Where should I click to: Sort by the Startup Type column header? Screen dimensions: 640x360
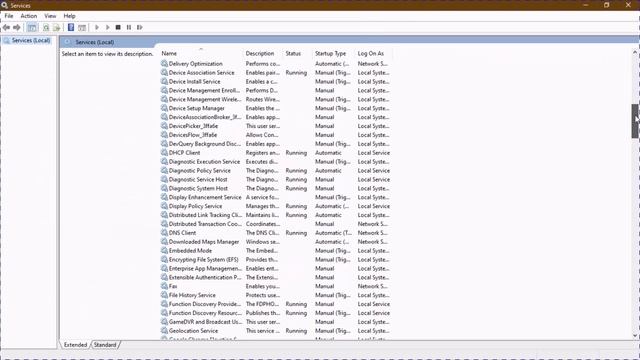pos(334,53)
